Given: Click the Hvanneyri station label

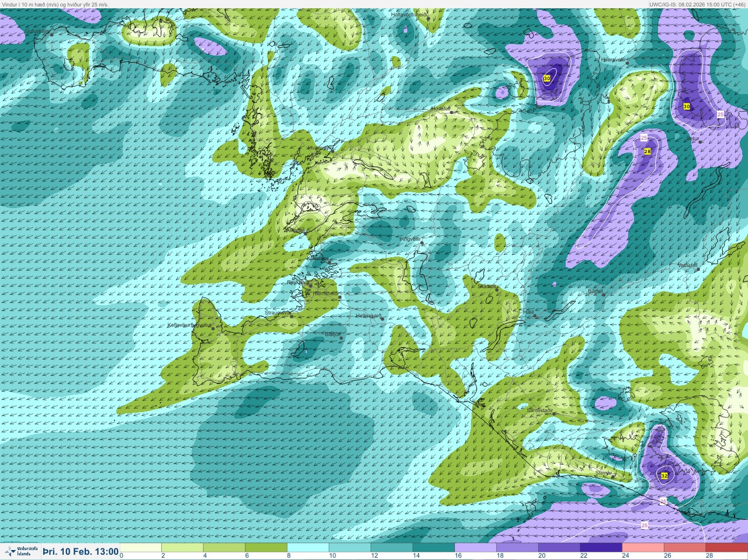Looking at the screenshot, I should 319,148.
